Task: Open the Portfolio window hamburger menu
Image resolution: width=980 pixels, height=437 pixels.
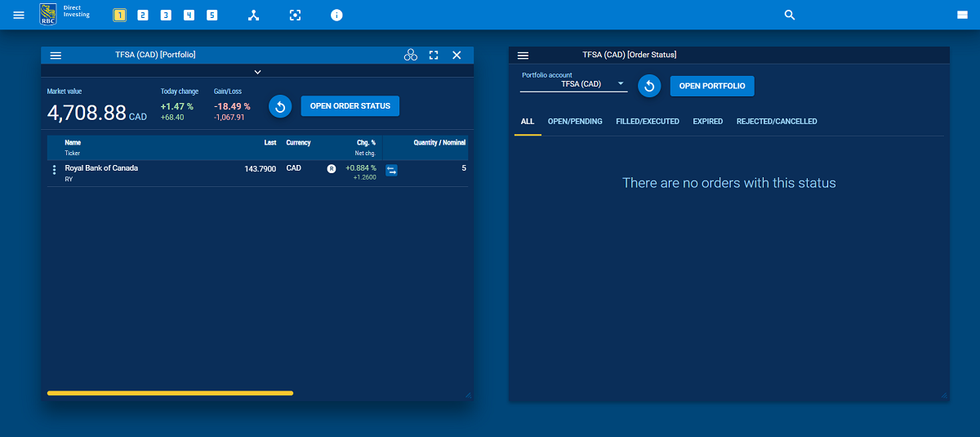Action: (56, 55)
